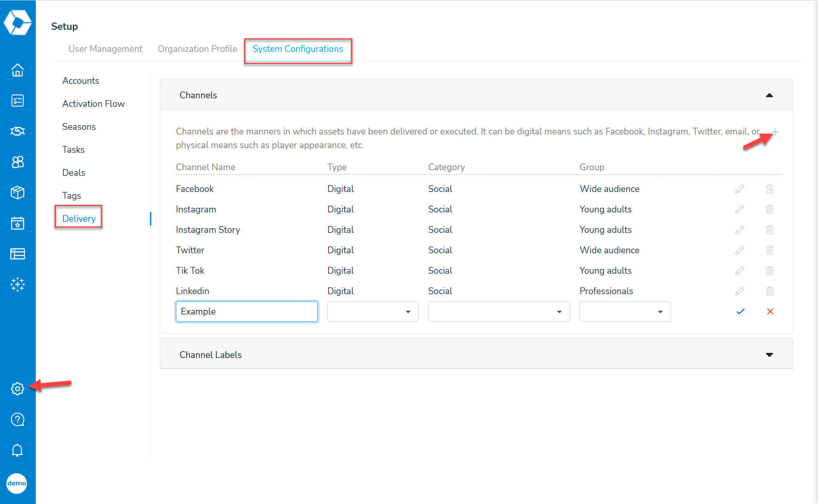Collapse the Channels section

(x=769, y=95)
